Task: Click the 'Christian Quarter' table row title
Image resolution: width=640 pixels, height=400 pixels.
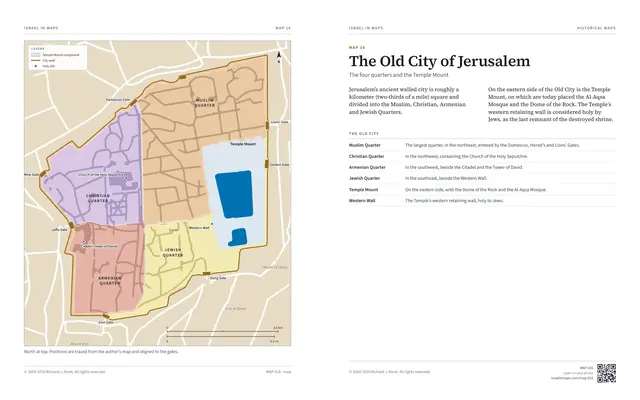Action: click(367, 156)
